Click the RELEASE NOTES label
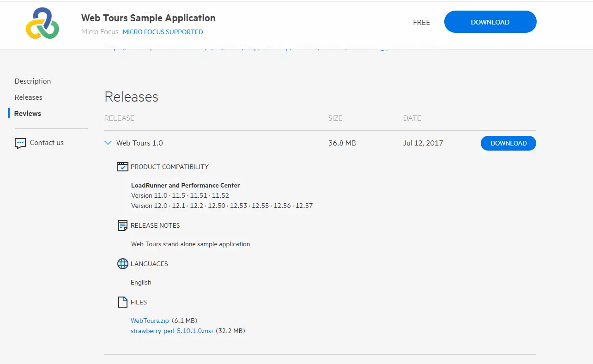Viewport: 593px width, 364px height. [x=155, y=225]
